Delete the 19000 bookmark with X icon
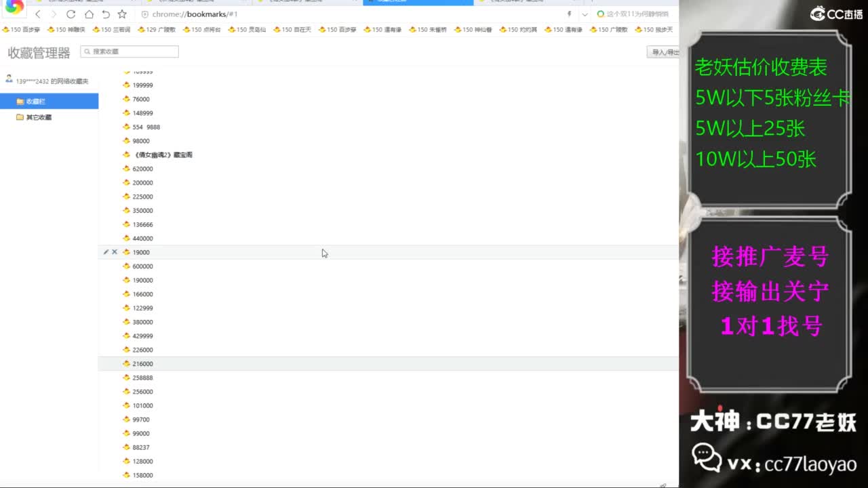 [115, 252]
